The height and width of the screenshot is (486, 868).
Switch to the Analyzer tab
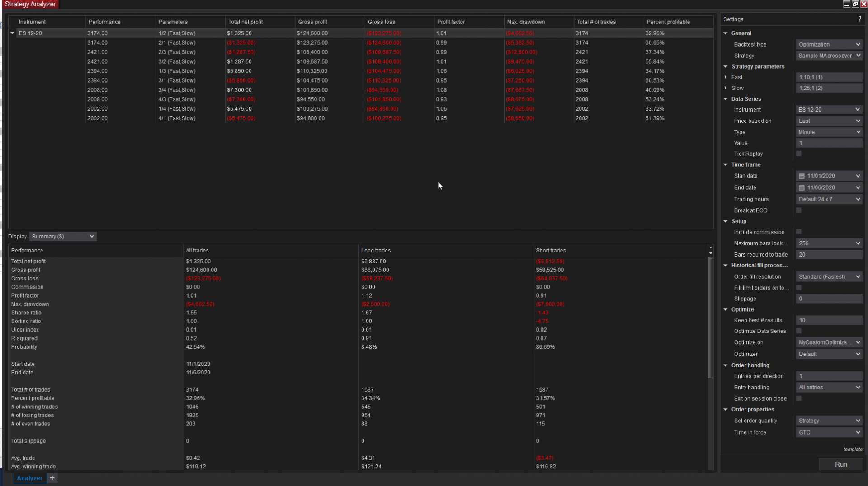coord(30,478)
